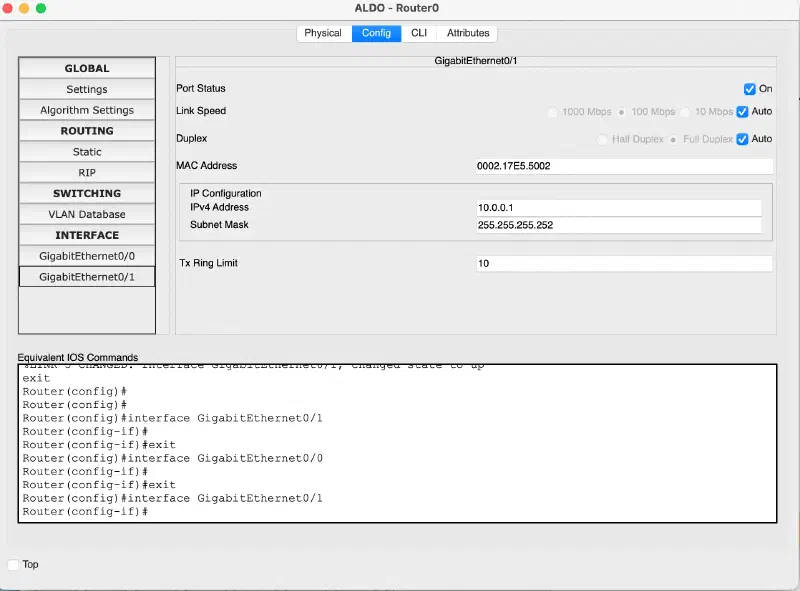
Task: Click the SWITCHING section header
Action: [87, 193]
